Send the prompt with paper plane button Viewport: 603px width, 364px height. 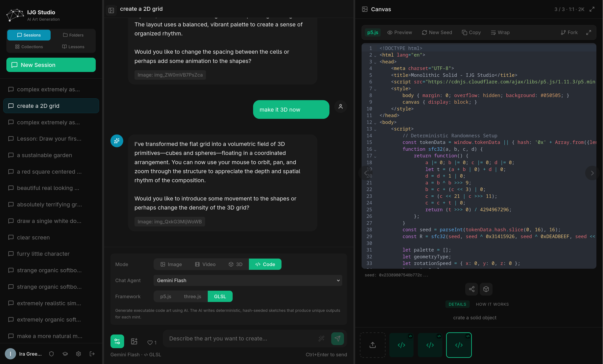[337, 338]
